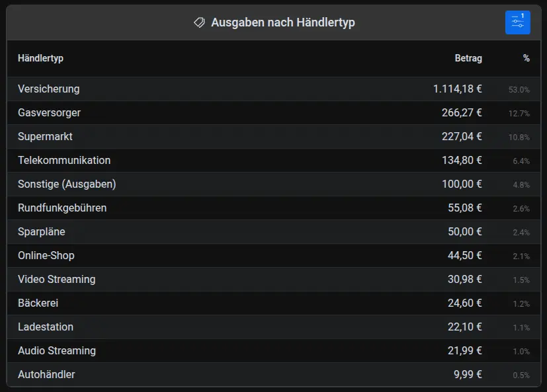The width and height of the screenshot is (547, 392).
Task: Sort by the Betrag column header
Action: tap(469, 58)
